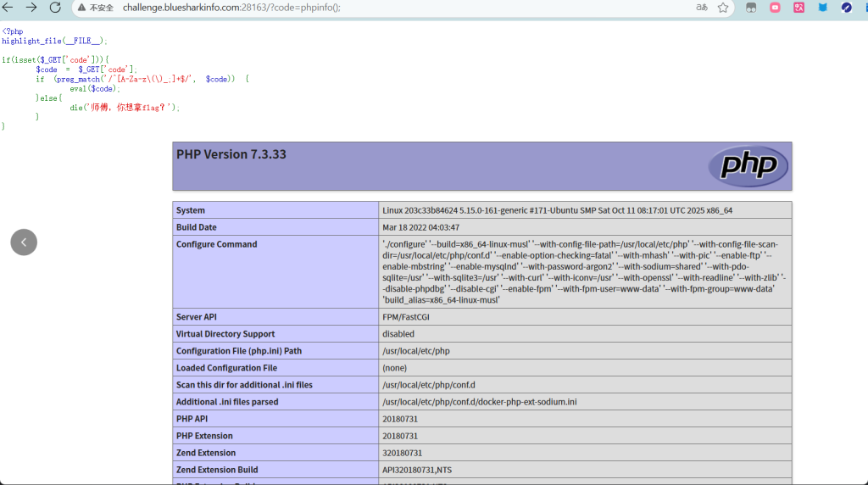Open the 不安全 site security warning
This screenshot has height=485, width=868.
click(95, 8)
